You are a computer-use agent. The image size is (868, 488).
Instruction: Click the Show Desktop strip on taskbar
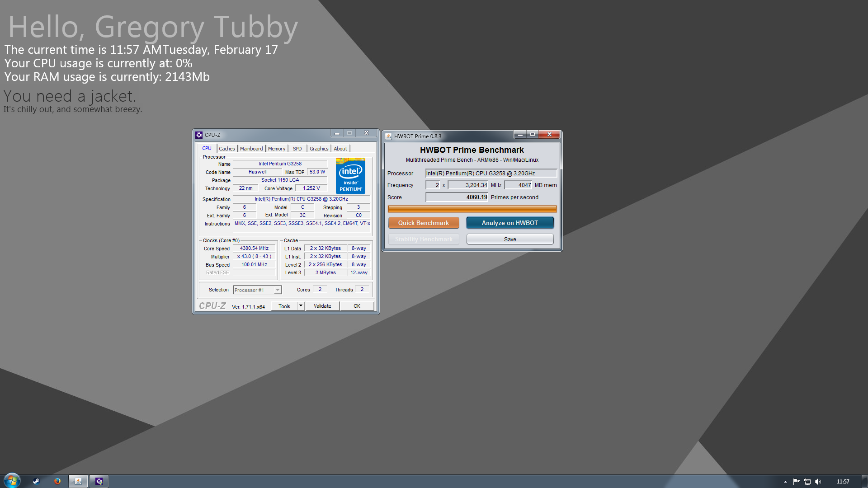(x=864, y=481)
